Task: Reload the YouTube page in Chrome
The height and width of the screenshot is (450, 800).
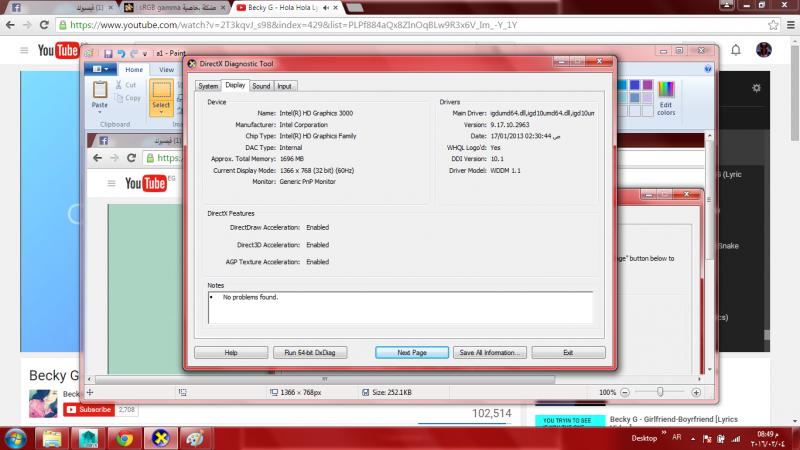Action: pyautogui.click(x=44, y=25)
